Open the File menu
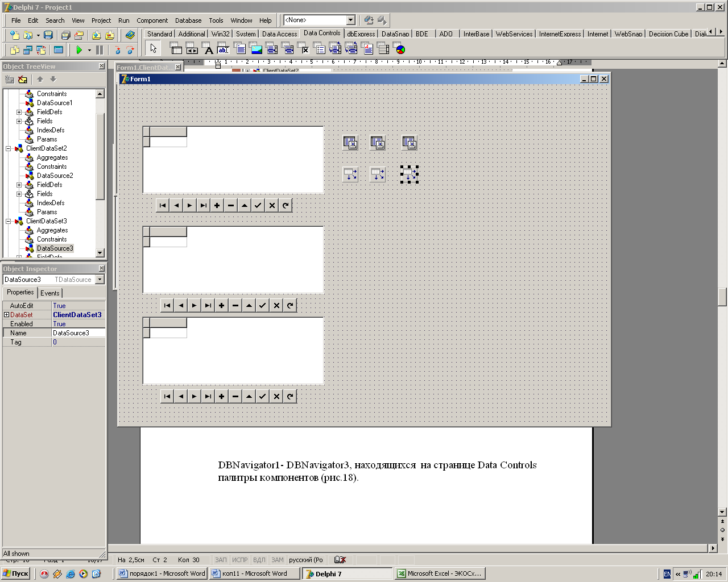This screenshot has width=728, height=582. [x=16, y=20]
